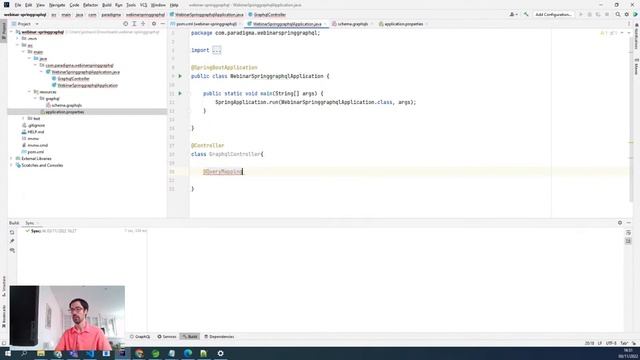The width and height of the screenshot is (640, 360).
Task: Open the Refactor menu
Action: [90, 5]
